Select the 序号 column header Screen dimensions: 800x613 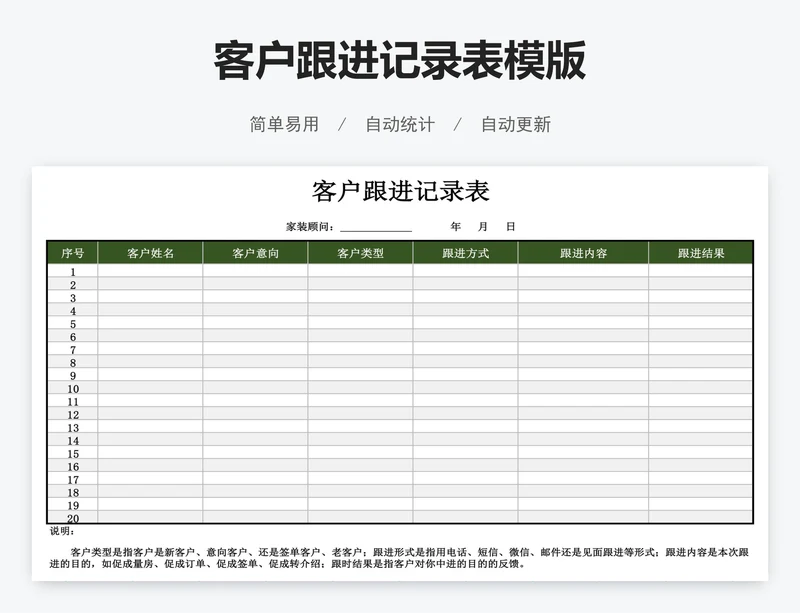[x=72, y=253]
